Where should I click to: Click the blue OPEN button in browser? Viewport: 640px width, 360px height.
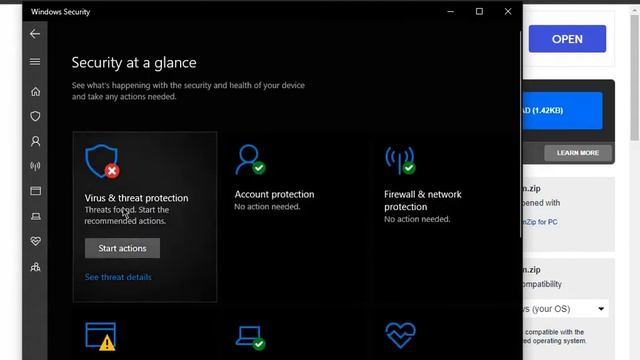pyautogui.click(x=567, y=39)
